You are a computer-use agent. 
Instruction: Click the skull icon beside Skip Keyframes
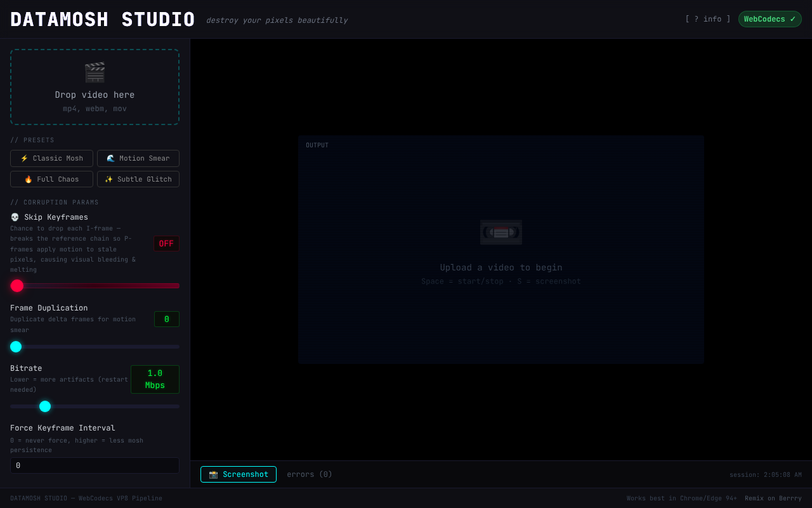15,217
